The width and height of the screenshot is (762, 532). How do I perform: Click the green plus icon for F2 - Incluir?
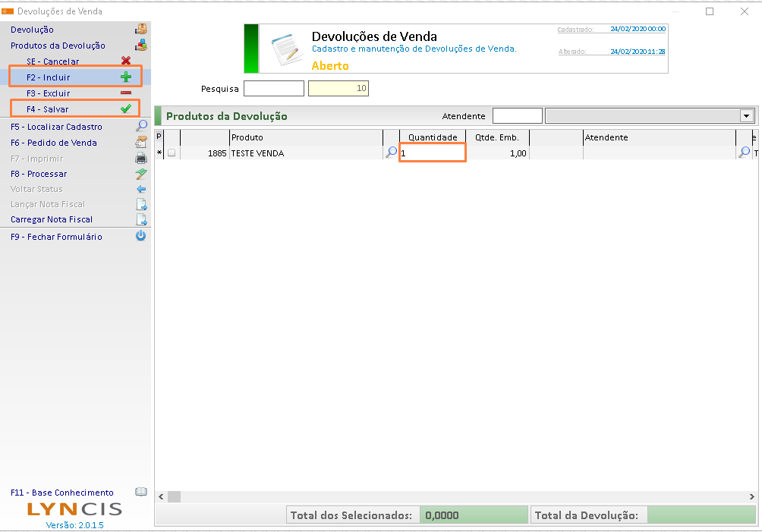tap(126, 77)
